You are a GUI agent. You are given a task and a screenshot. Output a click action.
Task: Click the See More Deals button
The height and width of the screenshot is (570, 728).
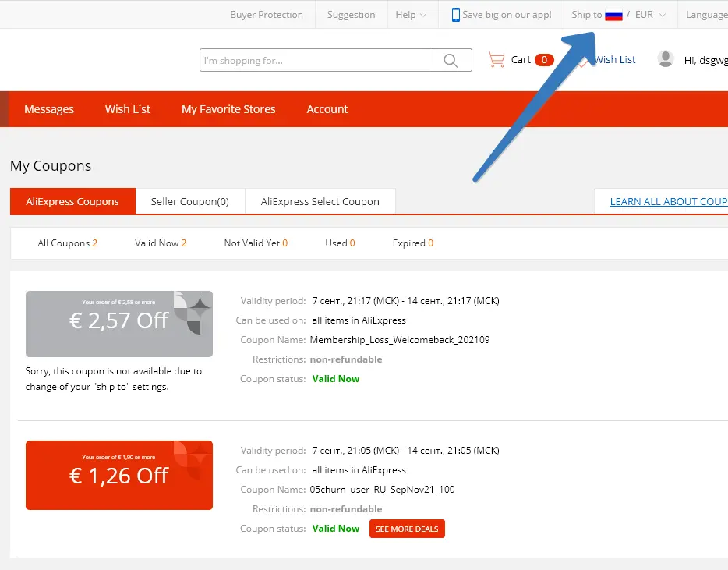coord(407,529)
